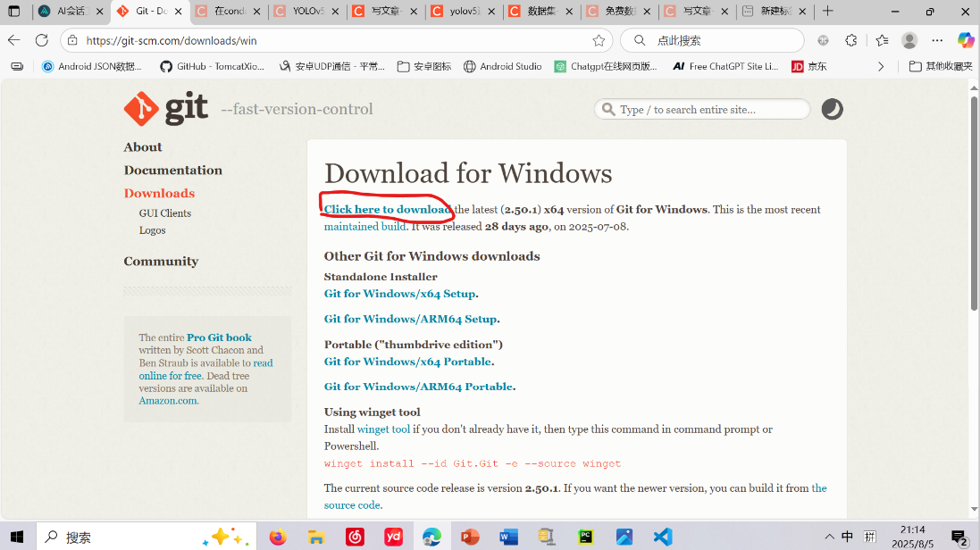Open Youdao yd taskbar icon
Viewport: 980px width, 550px height.
click(393, 537)
